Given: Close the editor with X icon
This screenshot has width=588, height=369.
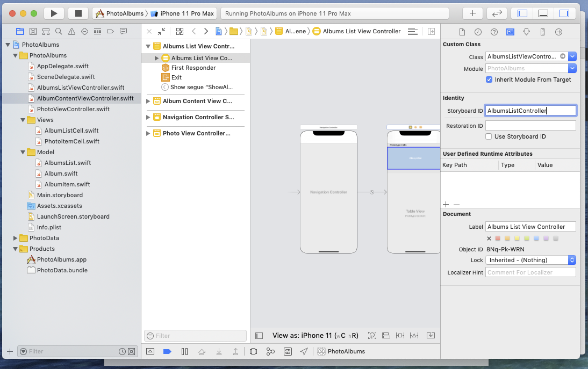Looking at the screenshot, I should (x=149, y=32).
